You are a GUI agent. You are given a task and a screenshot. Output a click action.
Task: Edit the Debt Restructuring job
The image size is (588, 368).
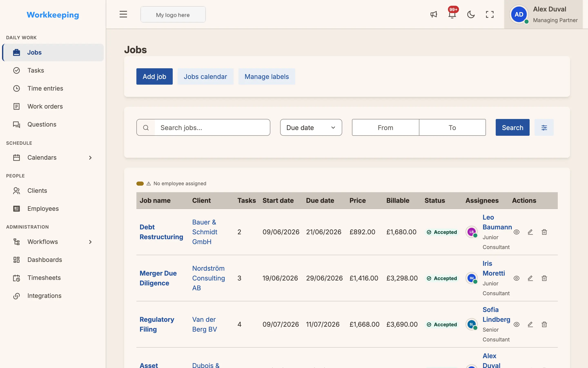[530, 232]
